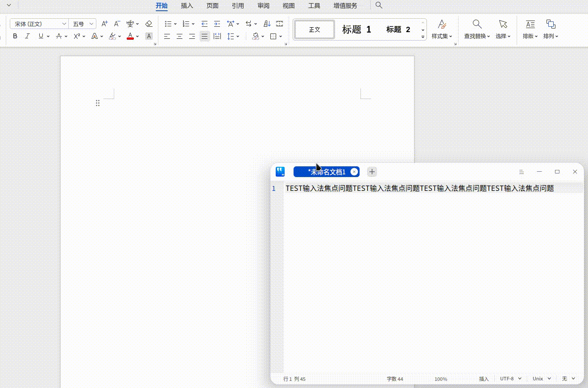Open the borders dropdown arrow
The image size is (588, 388).
tap(281, 37)
